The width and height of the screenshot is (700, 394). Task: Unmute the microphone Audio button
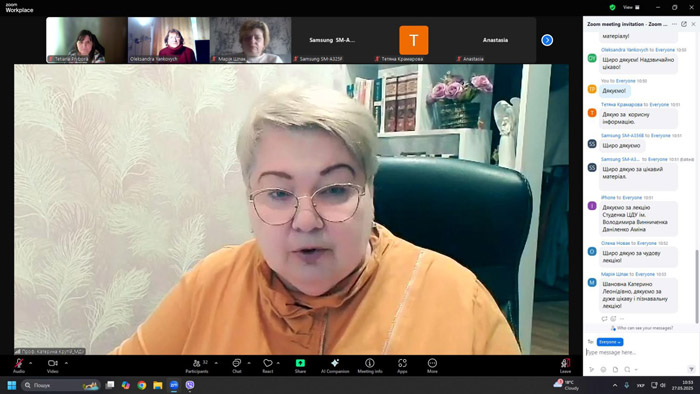19,365
